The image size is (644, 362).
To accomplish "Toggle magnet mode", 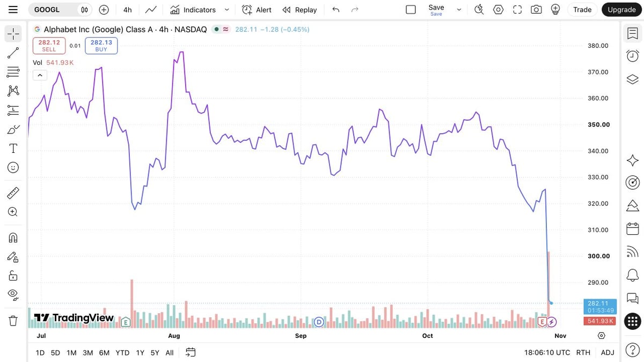I will 13,238.
